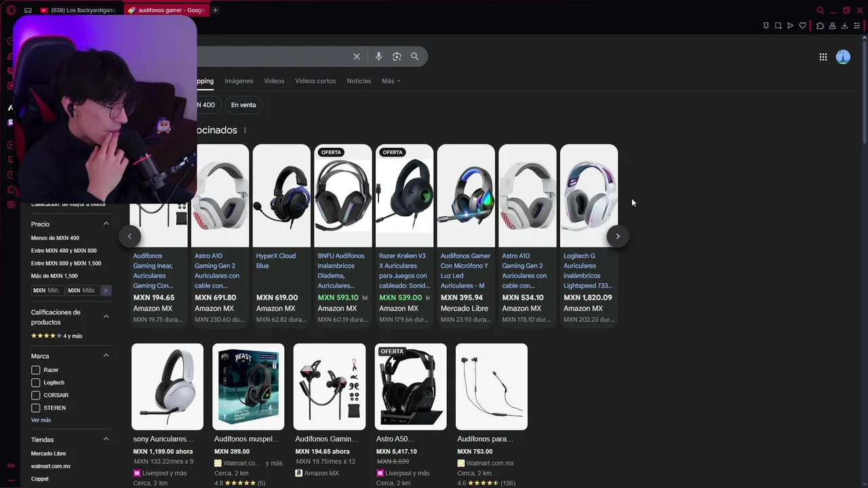
Task: Click the player arrow icon in Opera toolbar
Action: (791, 26)
